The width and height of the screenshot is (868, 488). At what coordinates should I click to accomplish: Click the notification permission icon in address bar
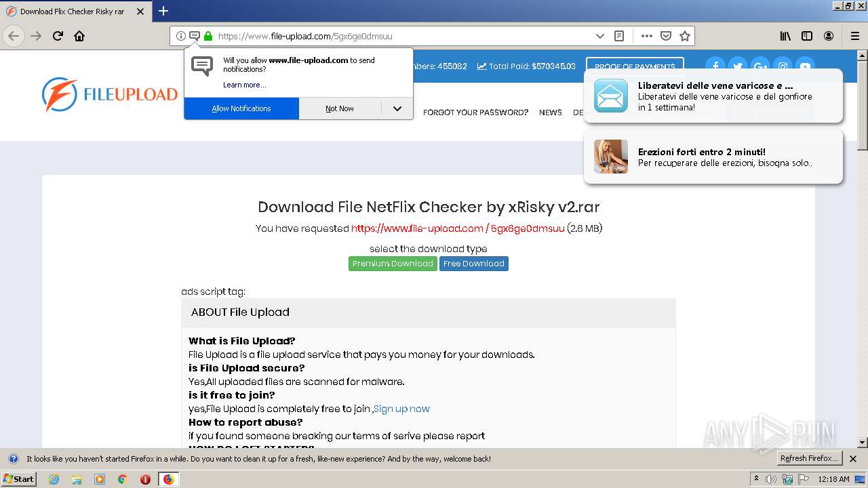coord(194,36)
